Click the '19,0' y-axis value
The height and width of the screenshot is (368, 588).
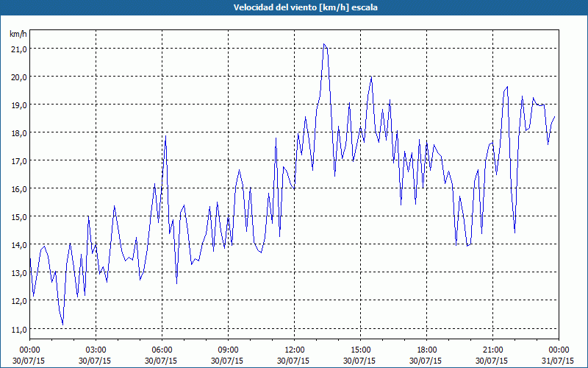pyautogui.click(x=19, y=105)
